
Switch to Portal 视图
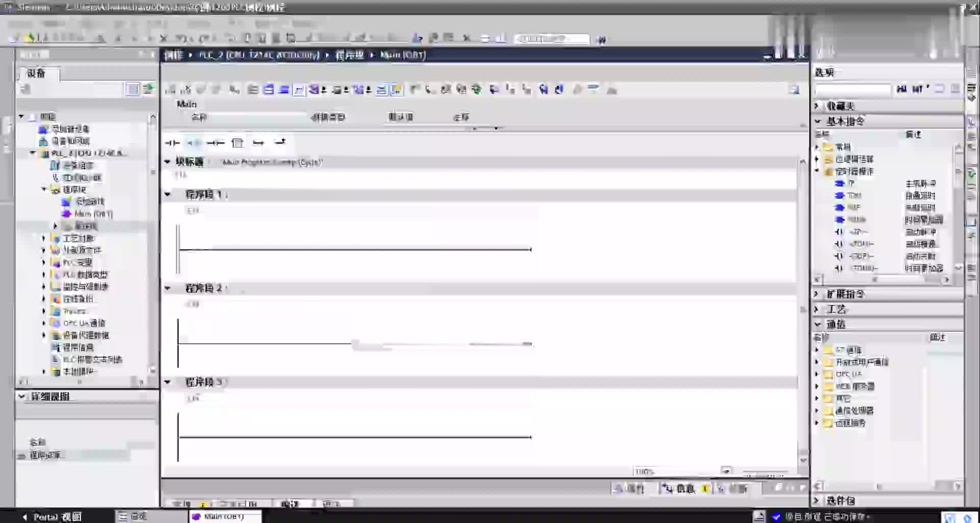click(x=52, y=517)
